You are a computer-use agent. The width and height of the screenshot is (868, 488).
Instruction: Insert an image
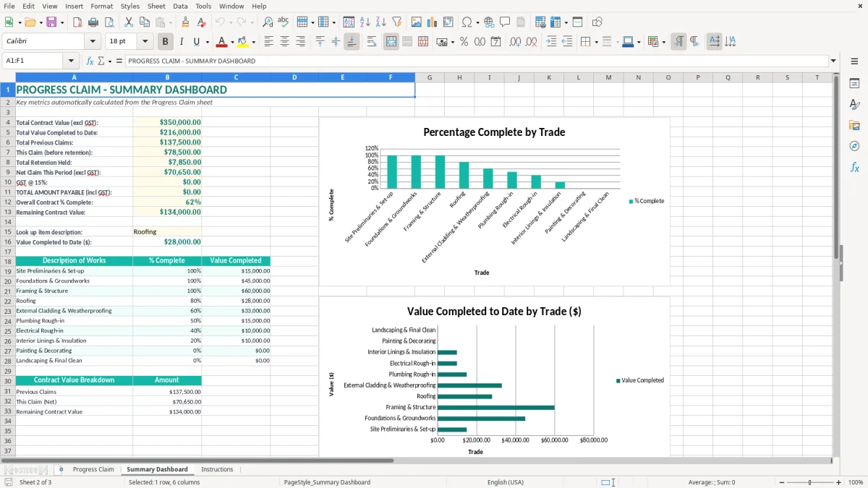417,22
